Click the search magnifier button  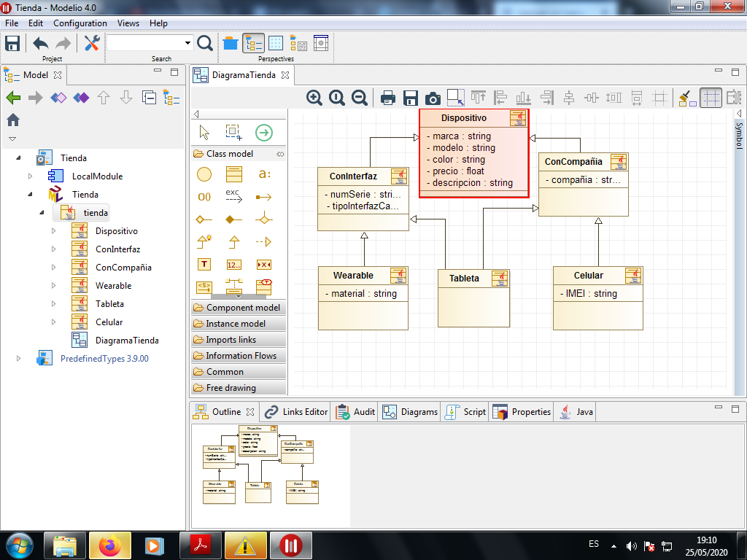point(205,43)
